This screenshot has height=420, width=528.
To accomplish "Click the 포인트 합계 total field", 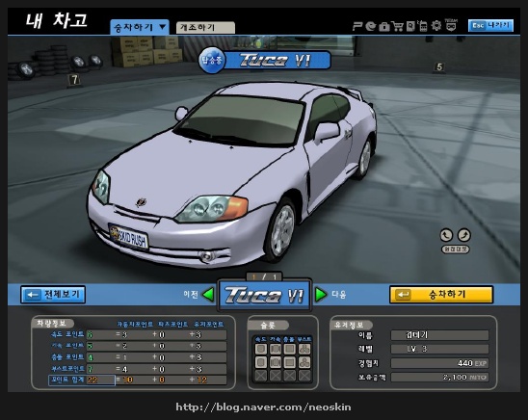I will pos(82,380).
